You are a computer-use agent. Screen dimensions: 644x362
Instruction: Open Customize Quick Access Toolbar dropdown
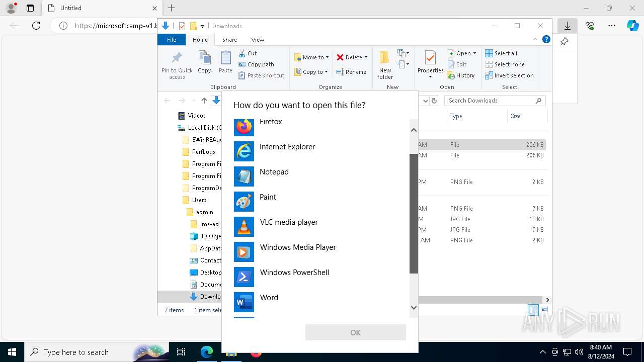click(x=202, y=26)
